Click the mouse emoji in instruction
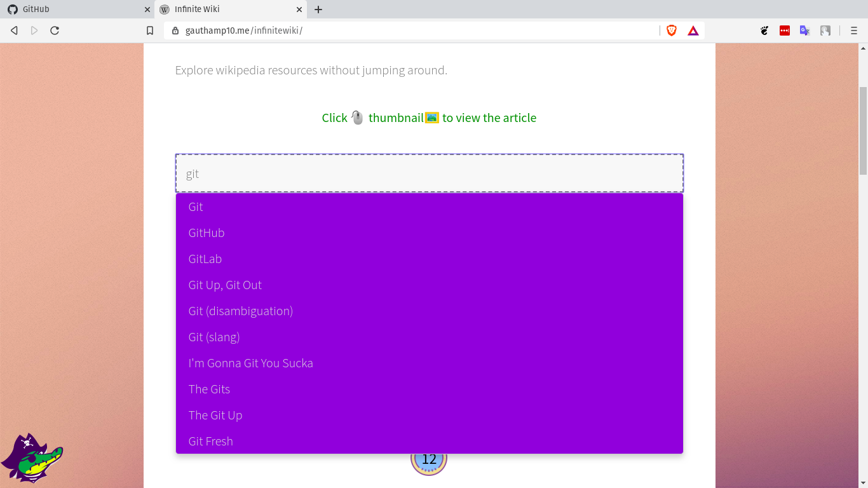The image size is (868, 488). tap(357, 118)
